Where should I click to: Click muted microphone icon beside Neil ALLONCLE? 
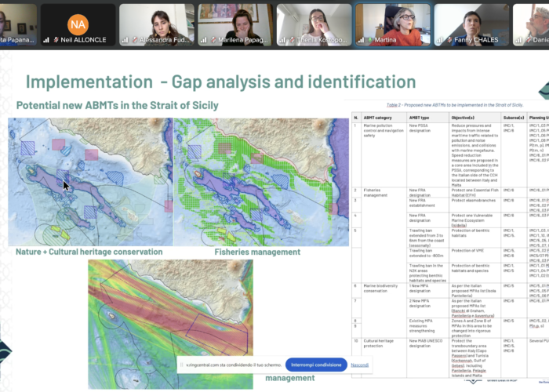[x=53, y=39]
